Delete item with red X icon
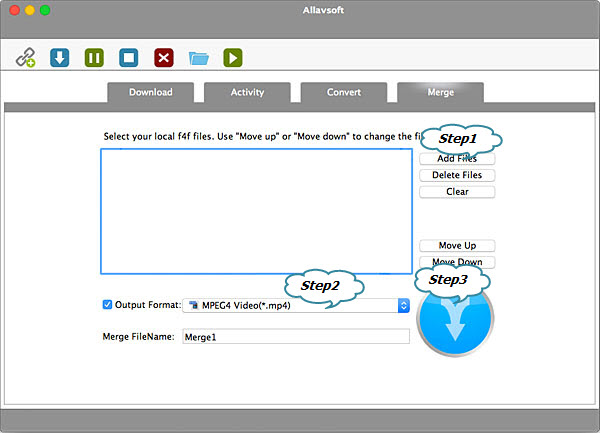 pos(164,58)
